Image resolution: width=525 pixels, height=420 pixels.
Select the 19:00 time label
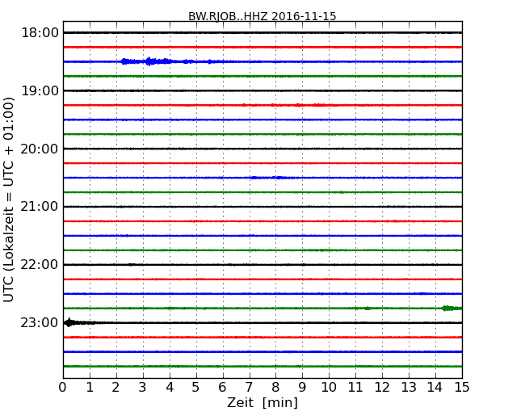click(x=40, y=90)
